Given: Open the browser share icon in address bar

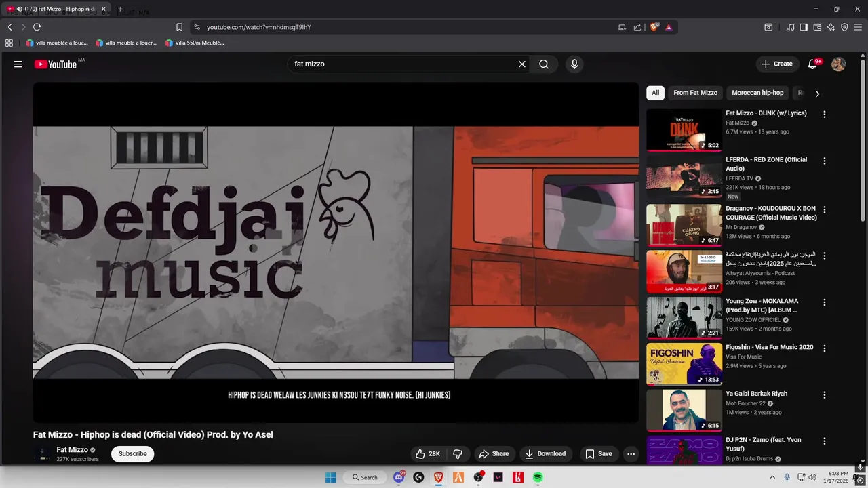Looking at the screenshot, I should coord(637,27).
